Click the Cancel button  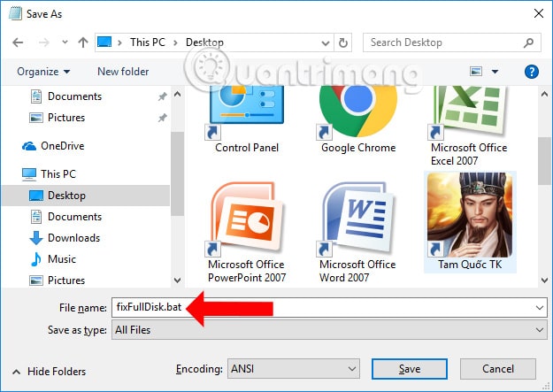coord(497,369)
